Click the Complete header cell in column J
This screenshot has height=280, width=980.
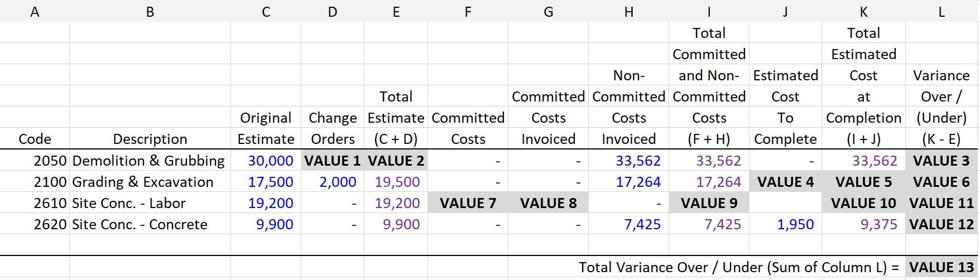click(x=785, y=139)
